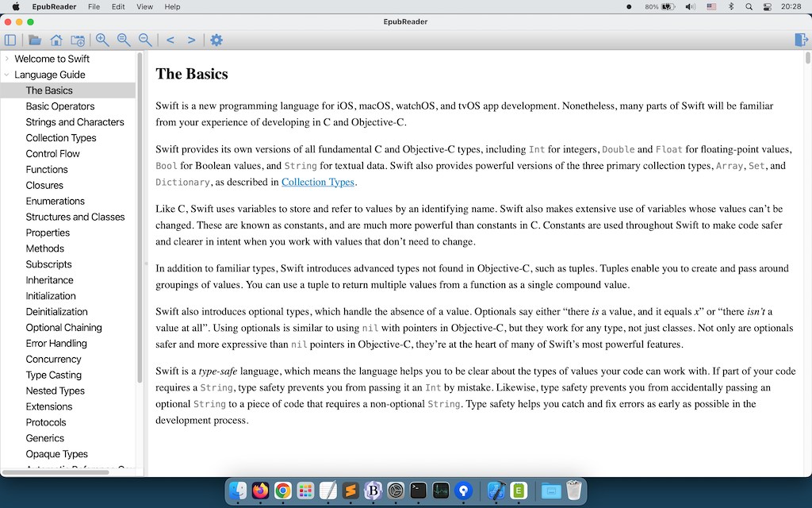812x508 pixels.
Task: Open the reader settings gear
Action: pyautogui.click(x=216, y=40)
